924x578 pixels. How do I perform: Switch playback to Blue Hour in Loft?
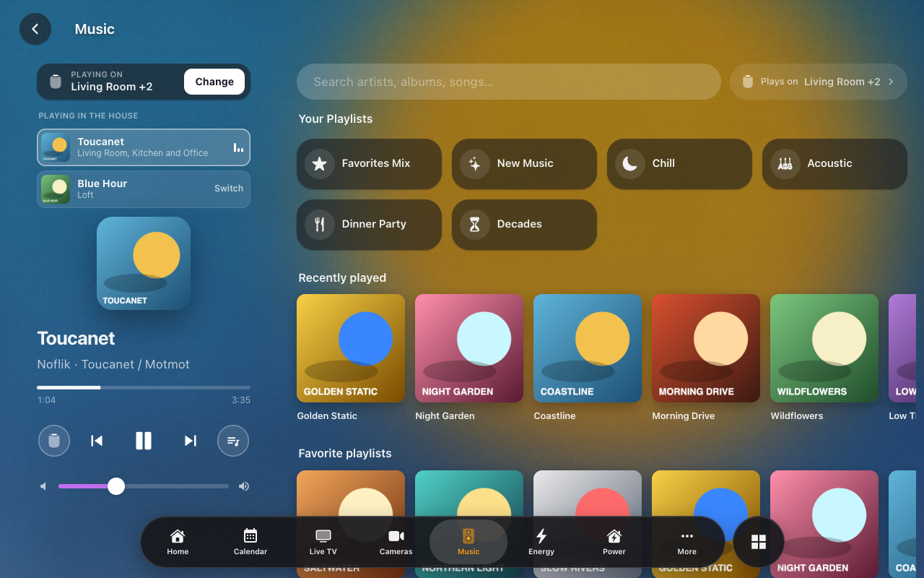pyautogui.click(x=229, y=189)
